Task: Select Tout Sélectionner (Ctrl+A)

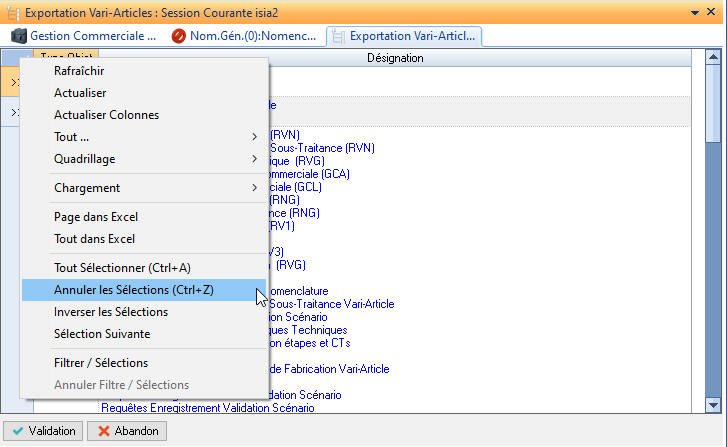Action: click(122, 268)
